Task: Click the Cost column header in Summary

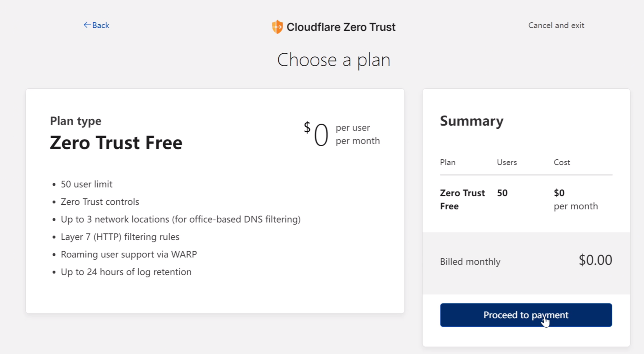Action: 562,162
